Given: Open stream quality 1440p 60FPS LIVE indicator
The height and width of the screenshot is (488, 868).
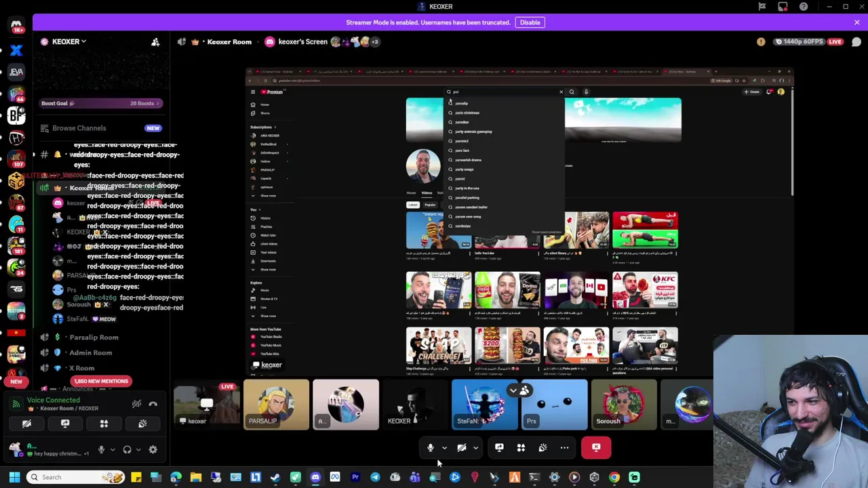Looking at the screenshot, I should tap(809, 41).
